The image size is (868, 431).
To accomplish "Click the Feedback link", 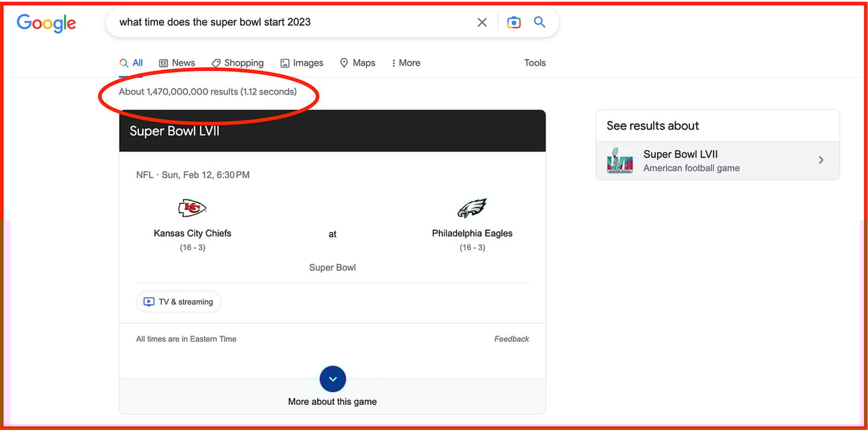I will tap(511, 339).
